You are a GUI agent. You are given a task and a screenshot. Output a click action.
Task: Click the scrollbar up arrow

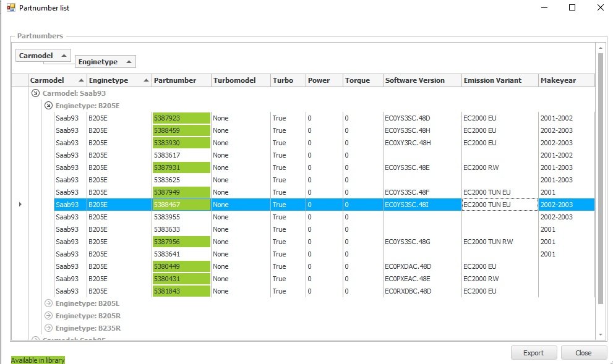pyautogui.click(x=601, y=48)
